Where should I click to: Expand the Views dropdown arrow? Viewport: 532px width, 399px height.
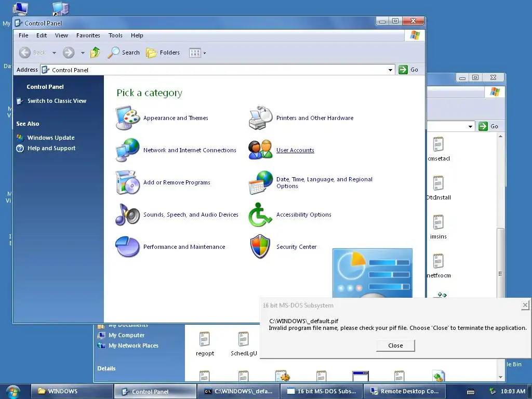coord(205,53)
